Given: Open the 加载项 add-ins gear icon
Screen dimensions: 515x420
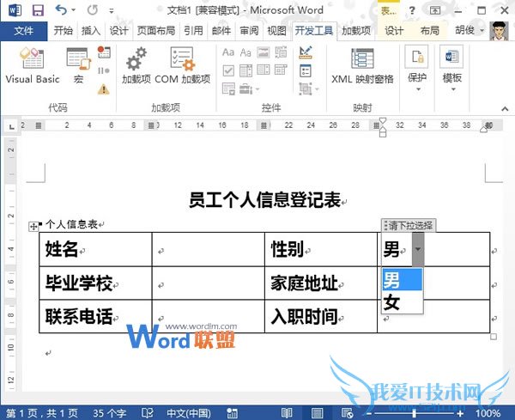Looking at the screenshot, I should [136, 65].
